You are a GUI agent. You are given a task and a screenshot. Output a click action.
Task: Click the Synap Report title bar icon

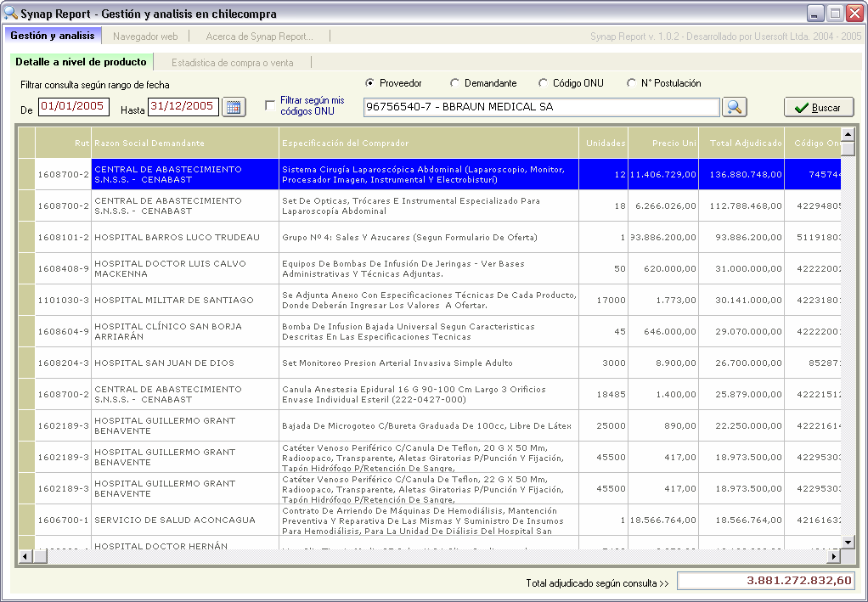click(10, 13)
